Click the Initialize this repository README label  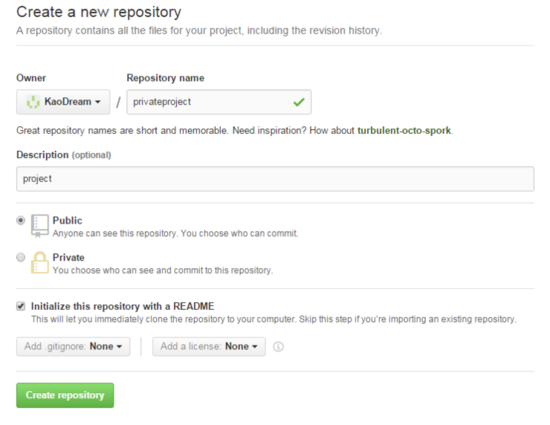click(122, 306)
